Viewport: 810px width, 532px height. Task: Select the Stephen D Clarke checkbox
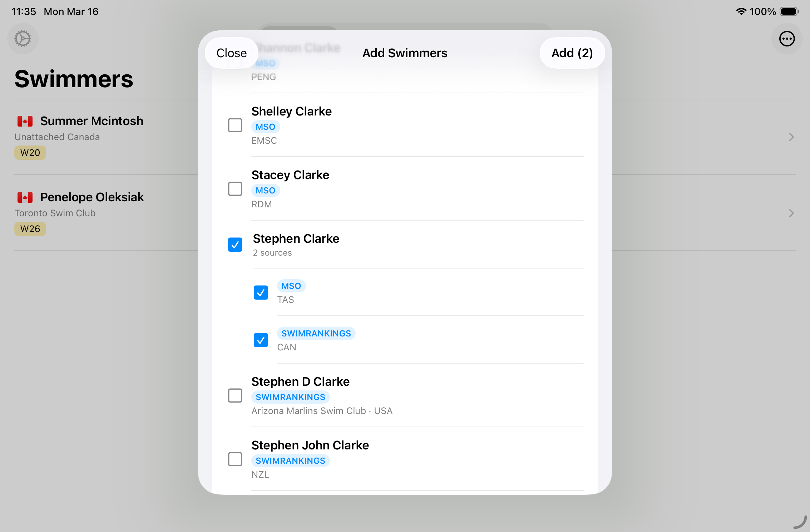(x=235, y=395)
